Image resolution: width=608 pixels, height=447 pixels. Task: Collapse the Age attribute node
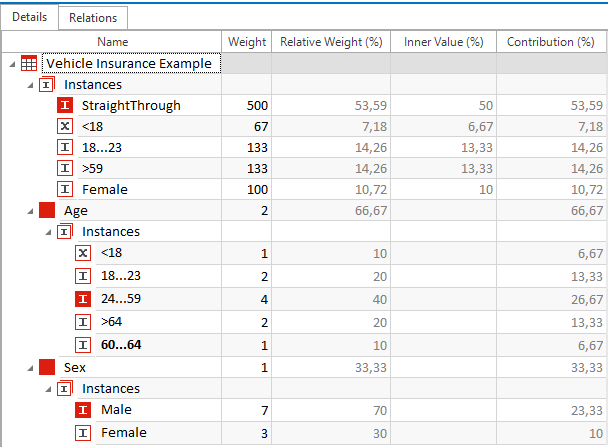pyautogui.click(x=28, y=210)
